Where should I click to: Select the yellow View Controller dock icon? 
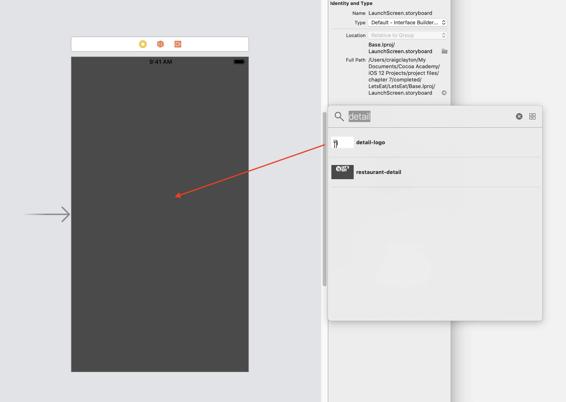[x=143, y=44]
